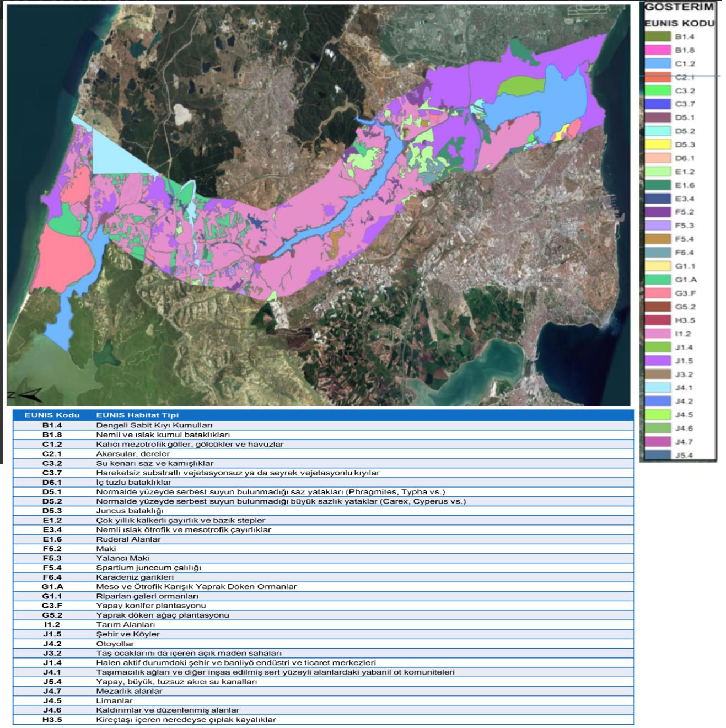The height and width of the screenshot is (728, 726).
Task: Select the Şehir ve Köyler row
Action: [323, 634]
